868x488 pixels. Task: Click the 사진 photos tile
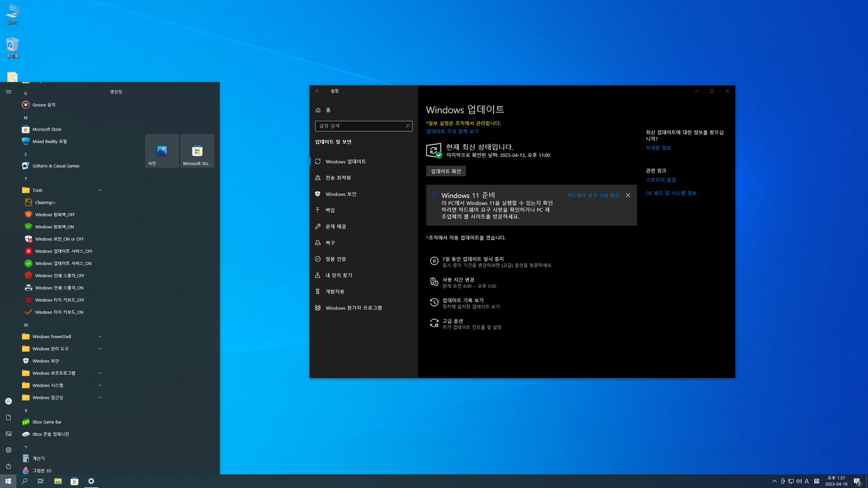162,151
